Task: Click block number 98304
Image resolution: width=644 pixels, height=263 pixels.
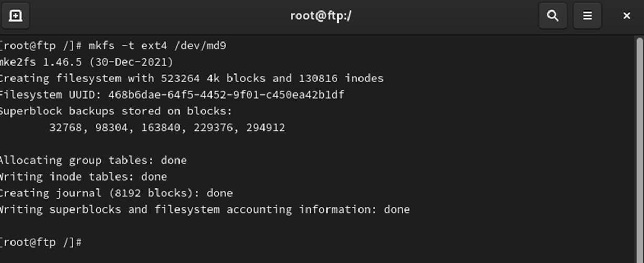Action: coord(113,128)
